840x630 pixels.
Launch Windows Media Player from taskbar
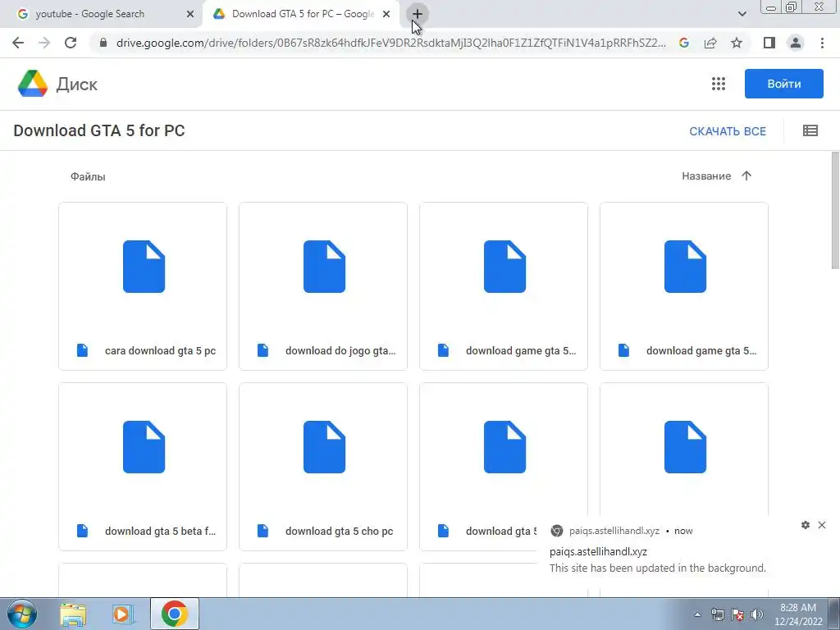(x=122, y=614)
